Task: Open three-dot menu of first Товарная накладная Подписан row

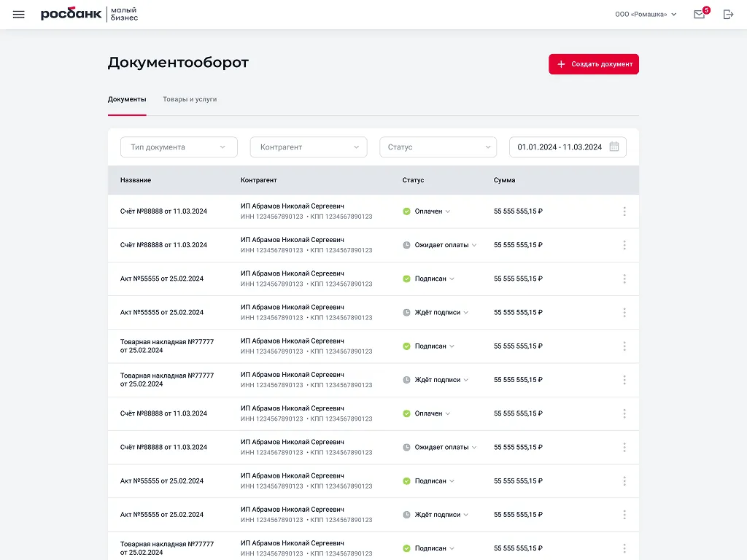Action: 624,346
